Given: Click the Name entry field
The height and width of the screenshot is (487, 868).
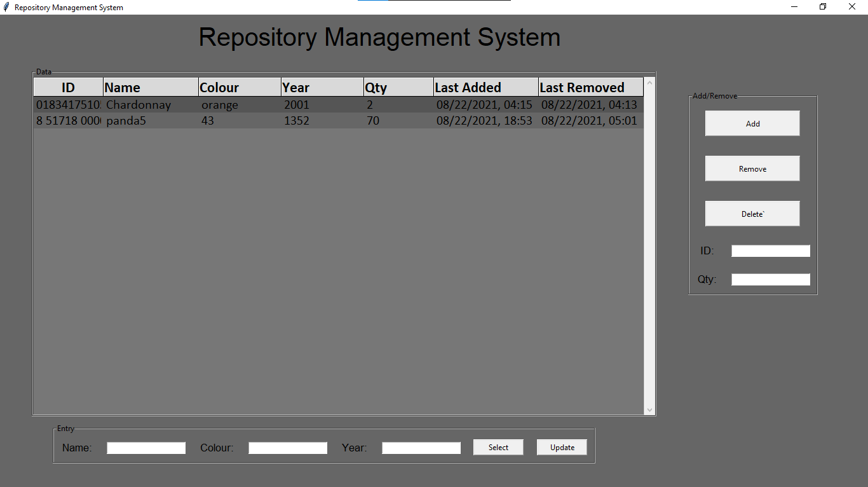Looking at the screenshot, I should (146, 448).
